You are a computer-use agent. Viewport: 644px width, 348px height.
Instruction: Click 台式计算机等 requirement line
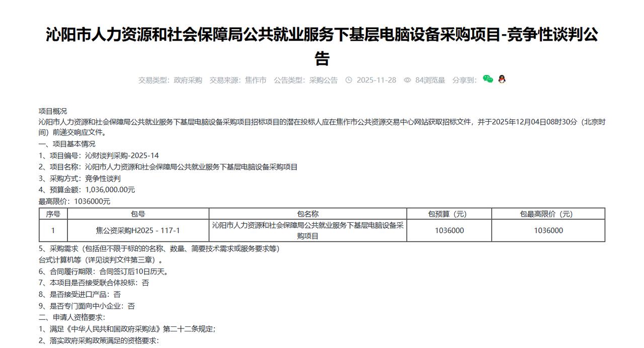101,260
